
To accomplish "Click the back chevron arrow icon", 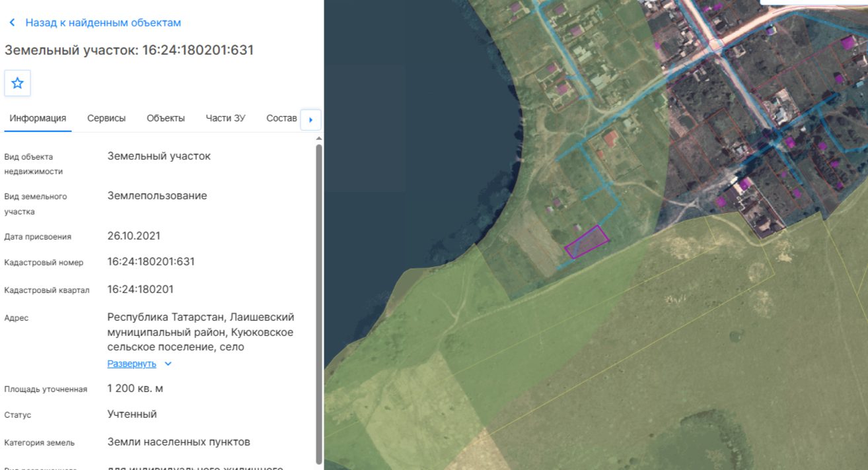I will pos(12,22).
